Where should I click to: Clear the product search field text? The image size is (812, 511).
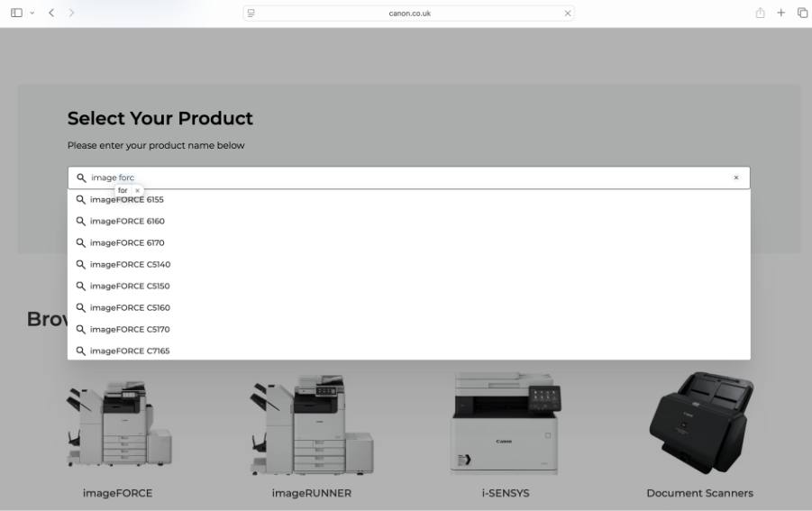tap(735, 178)
